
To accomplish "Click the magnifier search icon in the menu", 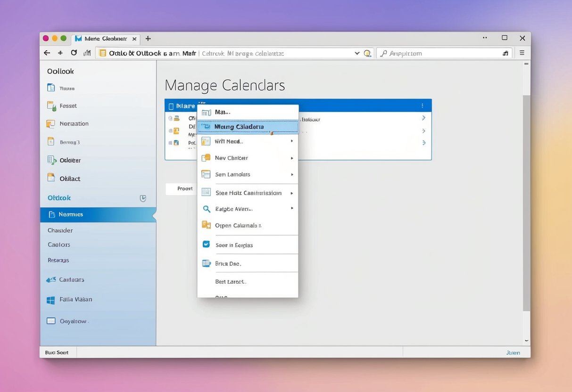I will 206,209.
